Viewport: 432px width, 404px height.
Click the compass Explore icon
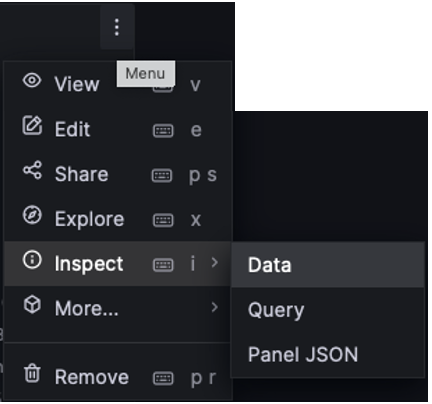coord(32,215)
